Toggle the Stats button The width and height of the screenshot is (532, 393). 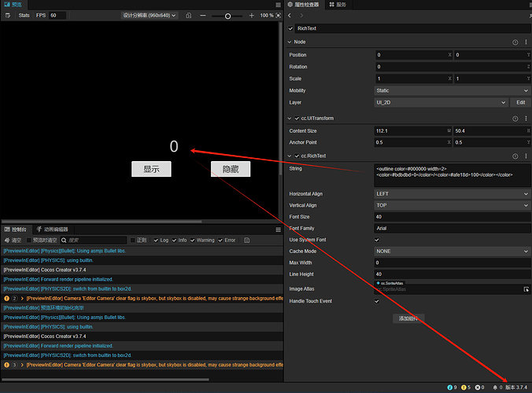click(x=24, y=16)
